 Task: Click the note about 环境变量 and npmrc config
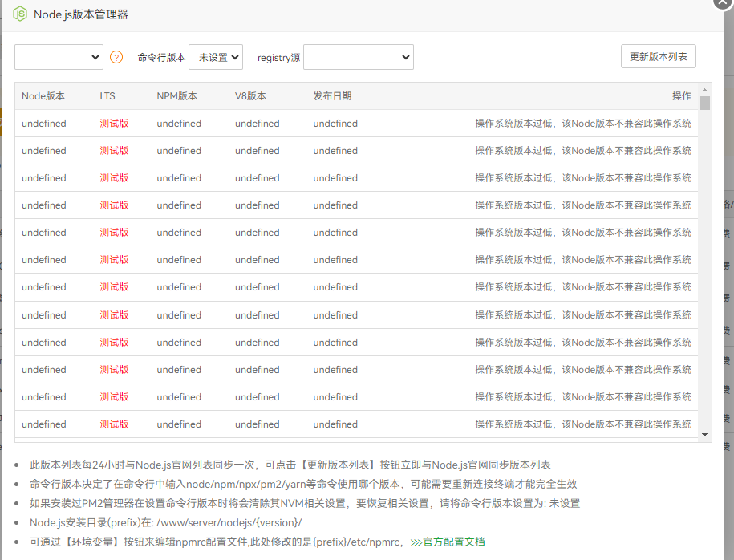tap(258, 542)
